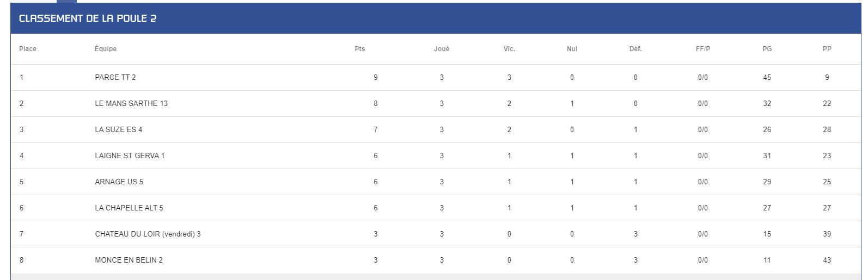Click the Vic. column header
Screen dimensions: 868x280
(x=509, y=49)
